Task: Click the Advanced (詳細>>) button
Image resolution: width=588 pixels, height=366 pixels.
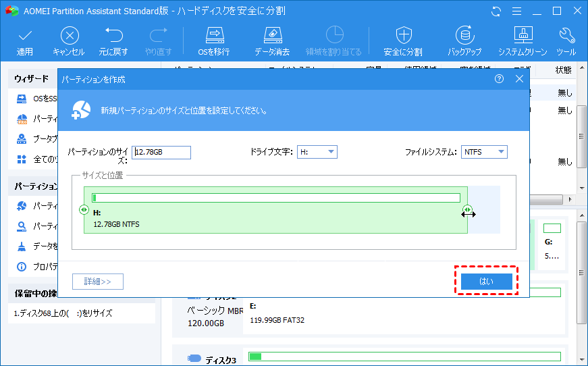Action: point(98,282)
